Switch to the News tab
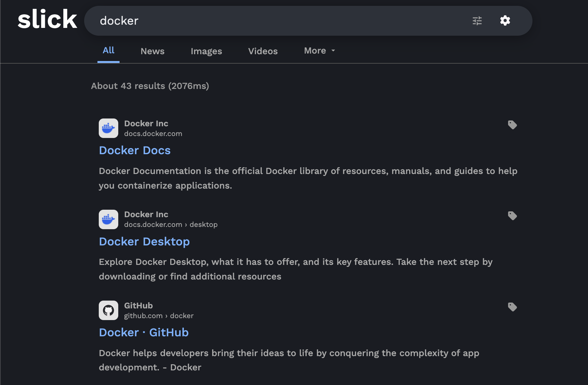 [x=152, y=51]
